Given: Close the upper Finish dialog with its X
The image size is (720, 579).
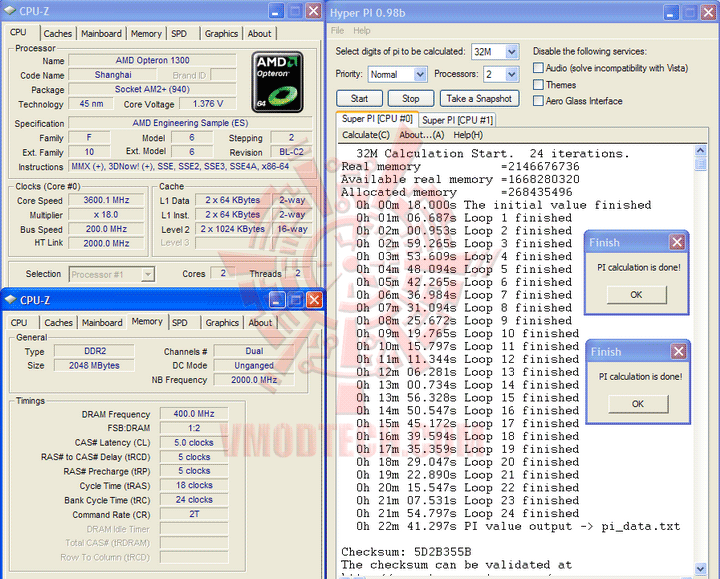Looking at the screenshot, I should (x=677, y=242).
